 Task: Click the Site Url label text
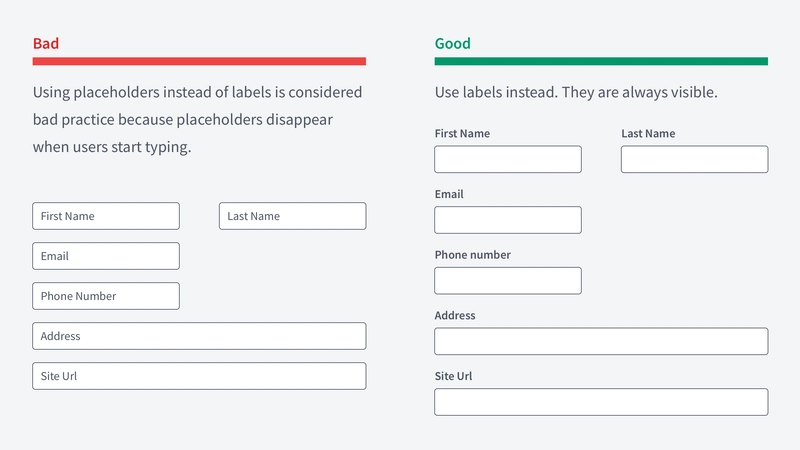pos(453,376)
